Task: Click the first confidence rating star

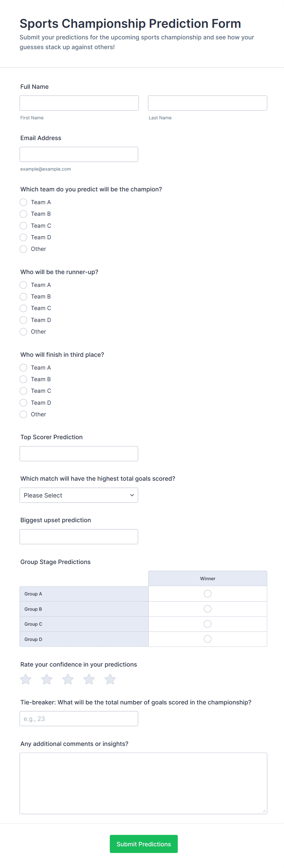Action: tap(26, 679)
